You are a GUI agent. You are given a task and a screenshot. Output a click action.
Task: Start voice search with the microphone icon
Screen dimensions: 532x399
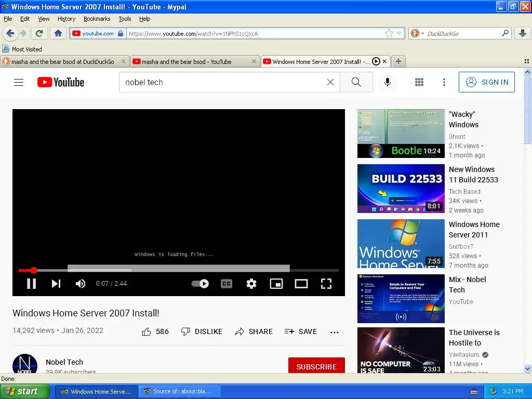(x=387, y=82)
